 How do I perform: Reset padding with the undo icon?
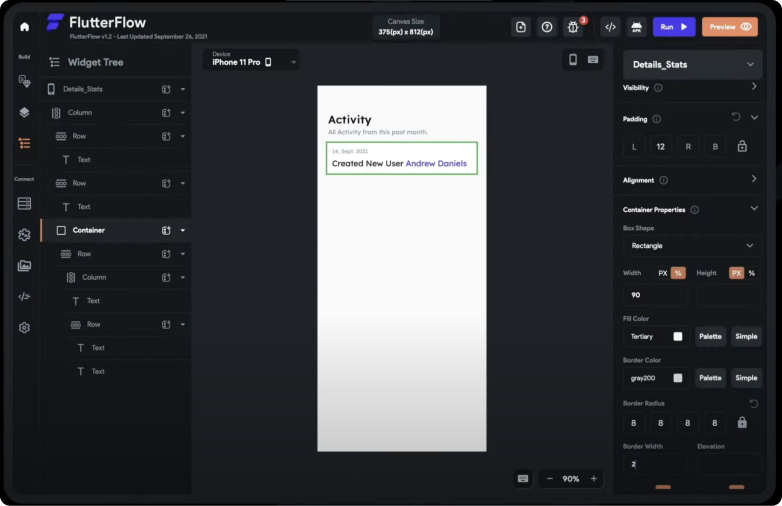736,117
